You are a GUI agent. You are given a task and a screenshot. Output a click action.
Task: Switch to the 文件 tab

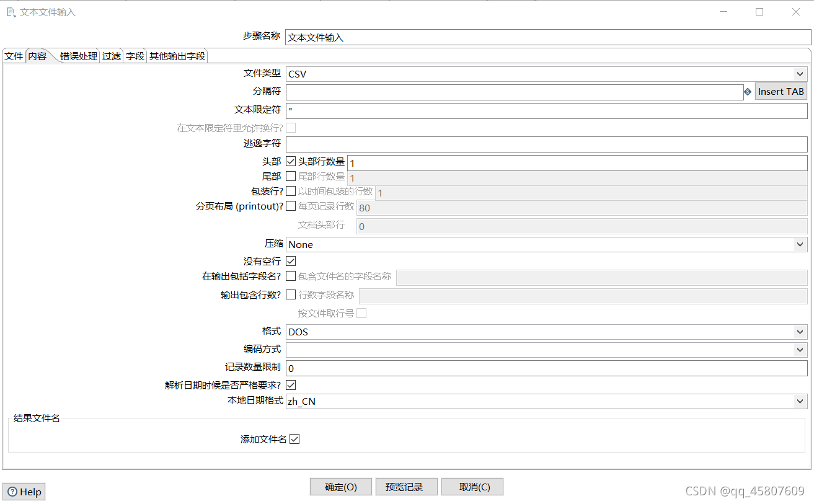[14, 56]
